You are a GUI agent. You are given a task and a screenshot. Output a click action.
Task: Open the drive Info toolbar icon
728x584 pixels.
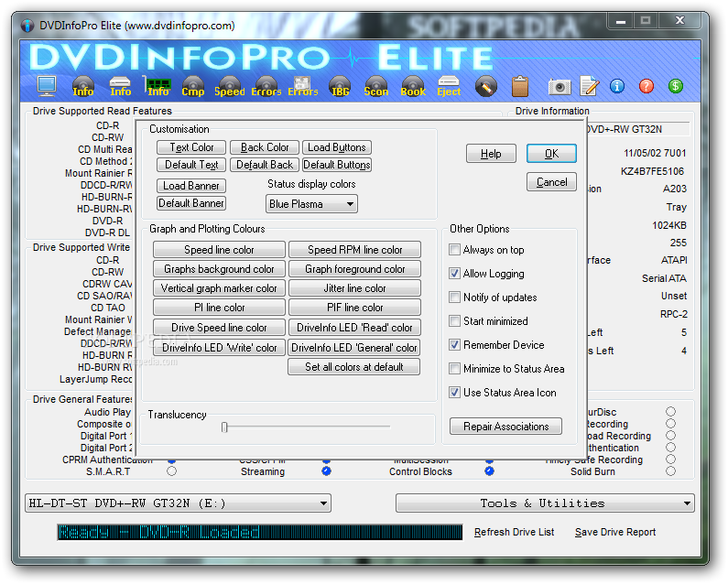tap(120, 86)
